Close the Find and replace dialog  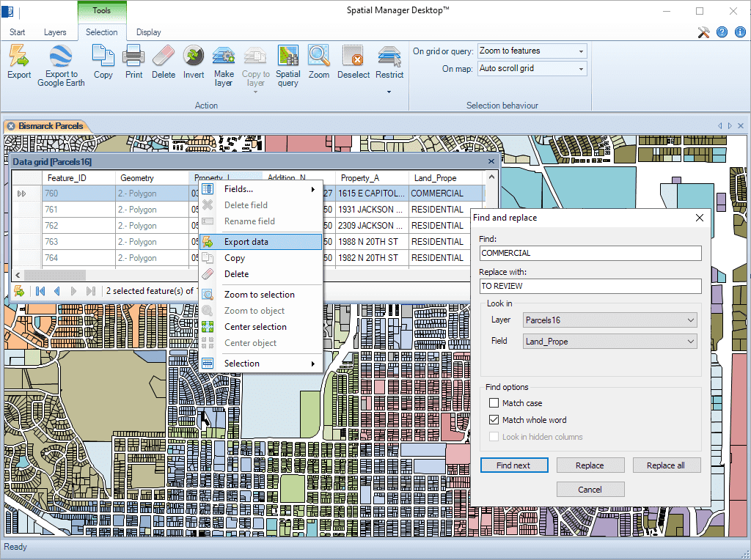(699, 218)
